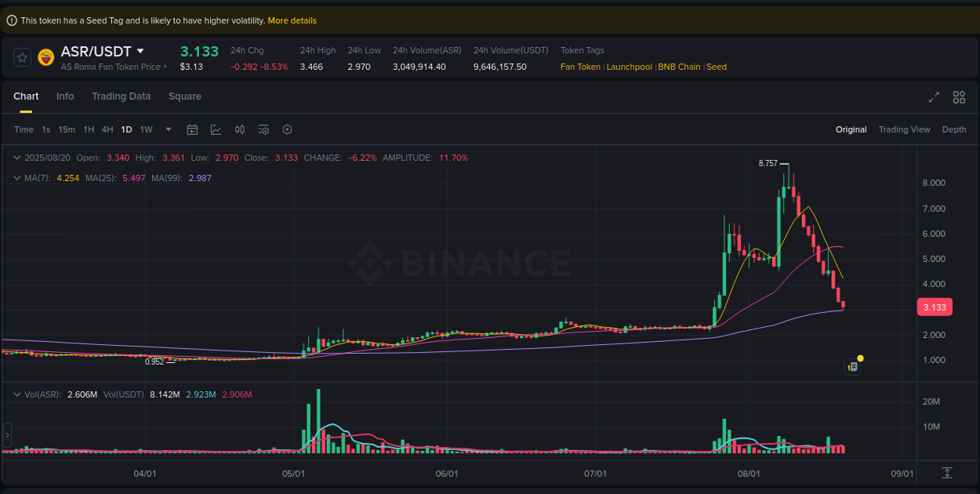Select the date range calendar icon
This screenshot has width=980, height=494.
(192, 129)
